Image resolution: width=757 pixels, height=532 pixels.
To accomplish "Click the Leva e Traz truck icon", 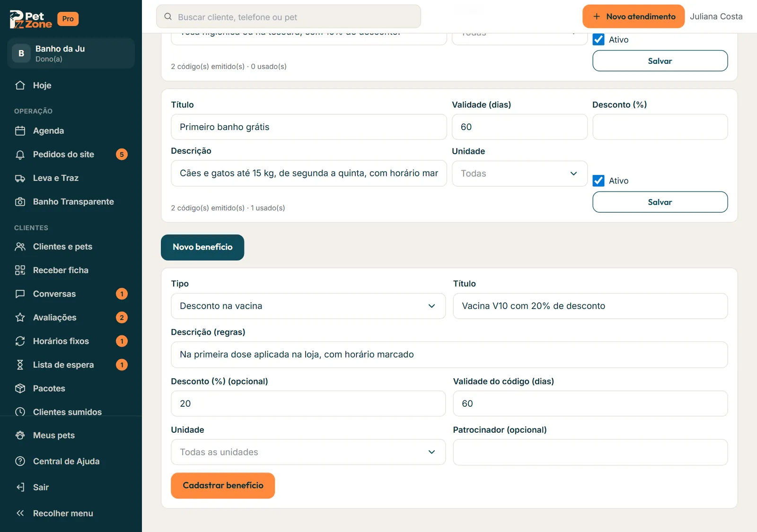I will coord(20,178).
